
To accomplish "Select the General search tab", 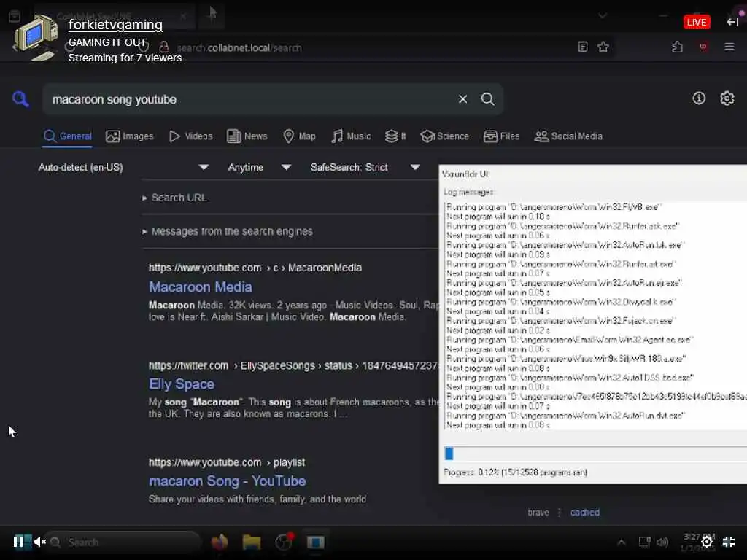I will 68,136.
